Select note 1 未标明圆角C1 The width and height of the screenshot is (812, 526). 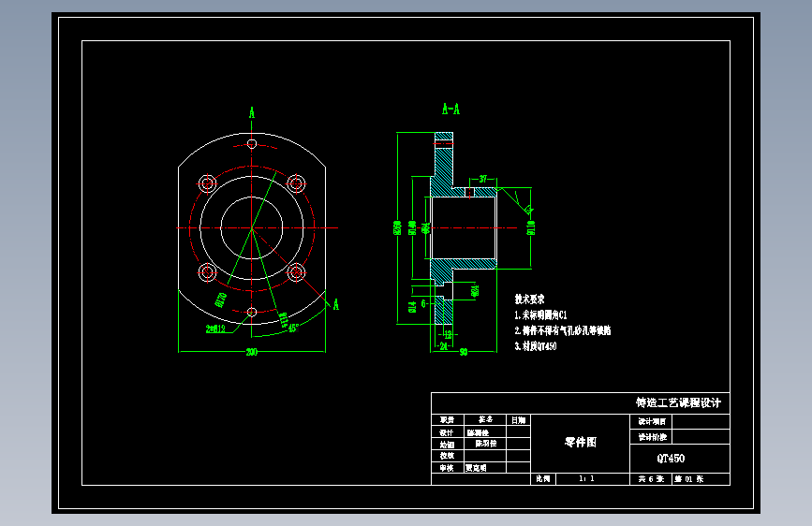pyautogui.click(x=540, y=314)
